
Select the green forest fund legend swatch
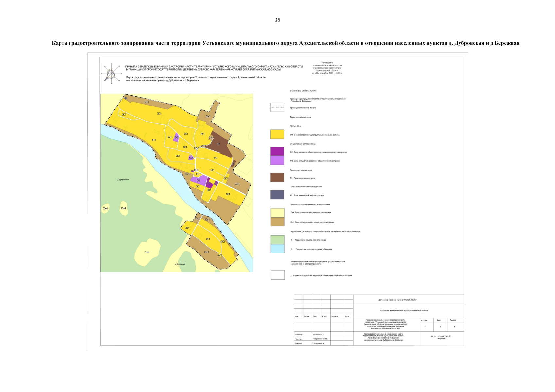(x=277, y=239)
